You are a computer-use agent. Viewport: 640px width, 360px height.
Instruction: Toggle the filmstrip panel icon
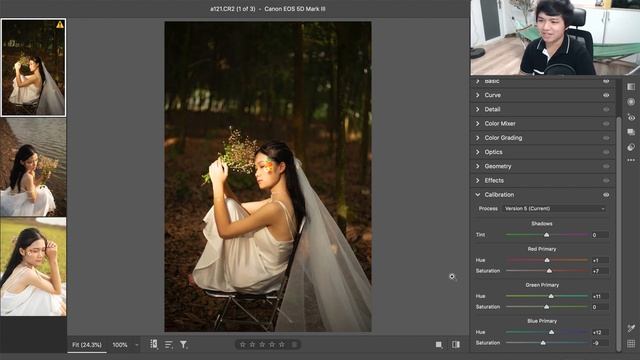click(153, 344)
